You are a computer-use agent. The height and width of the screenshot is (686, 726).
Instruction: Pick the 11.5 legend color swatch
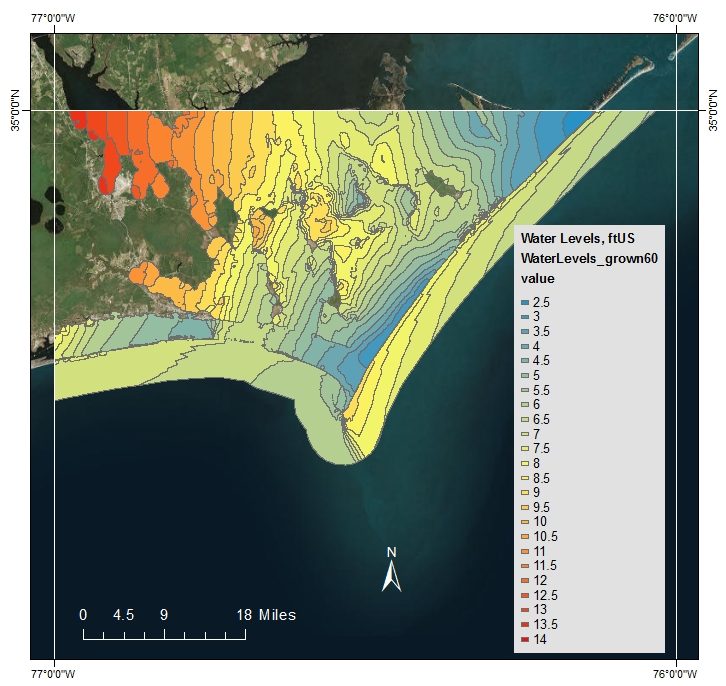pyautogui.click(x=525, y=566)
